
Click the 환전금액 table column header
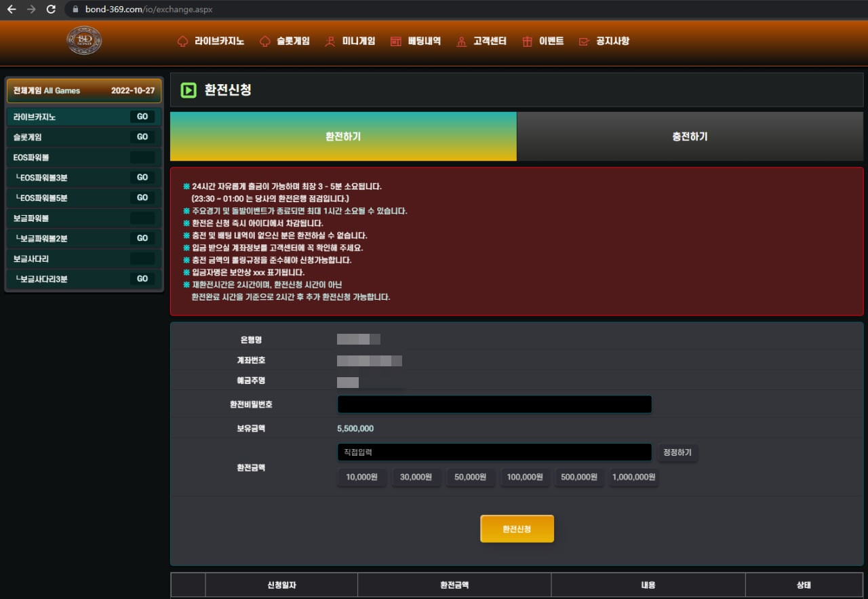454,585
